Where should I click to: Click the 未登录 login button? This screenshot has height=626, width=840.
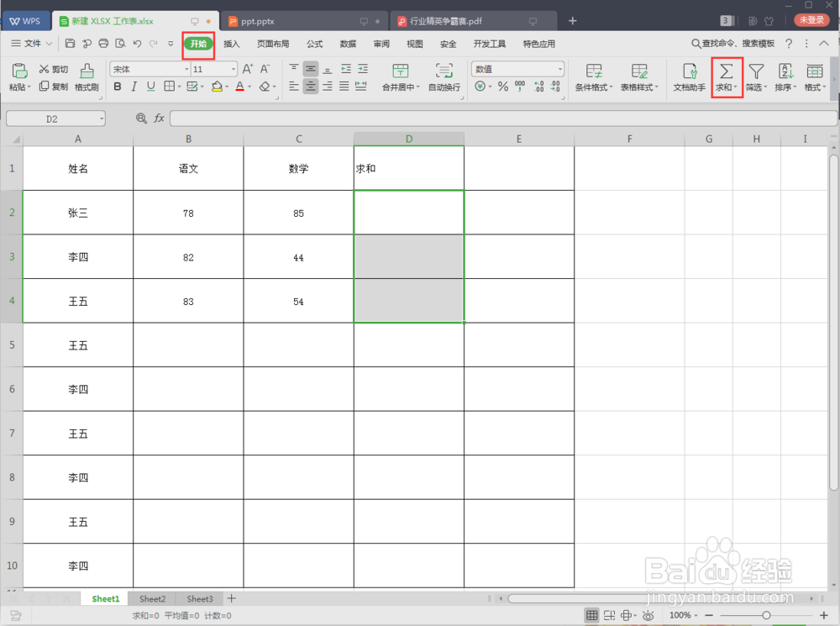pos(811,20)
